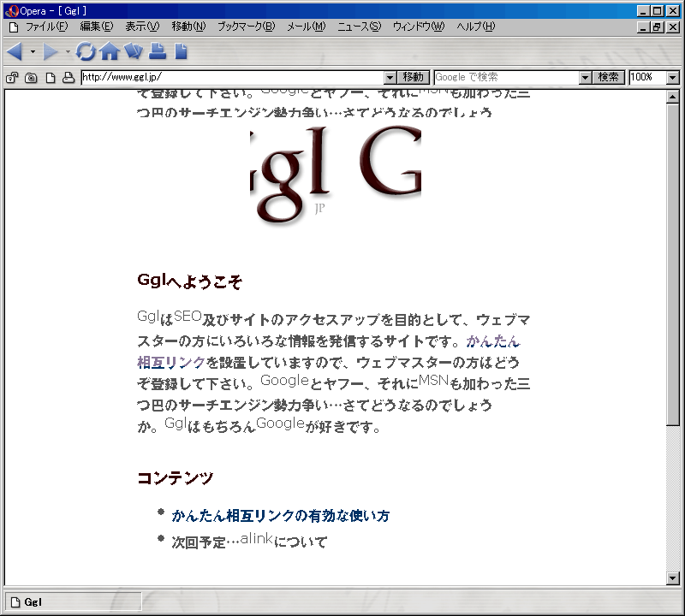Focus the address field showing http://www.ggl.jp/
This screenshot has height=616, width=685.
point(233,77)
